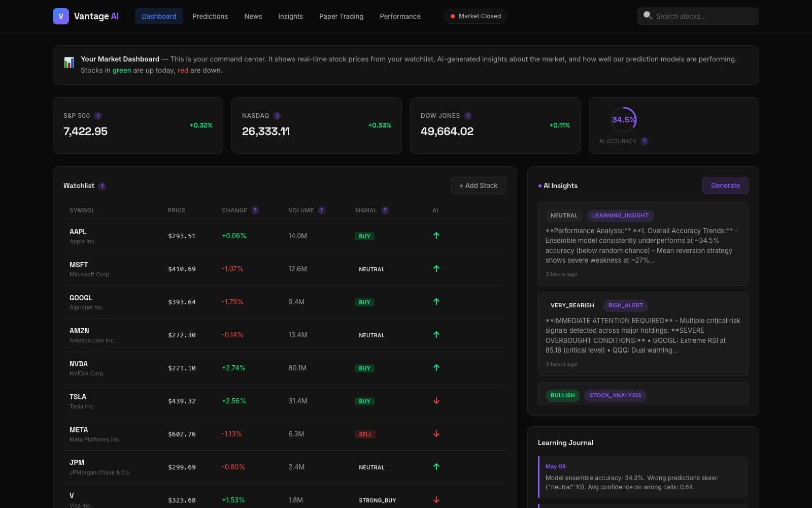
Task: Open the RISK_ALERT insight card
Action: pos(643,334)
